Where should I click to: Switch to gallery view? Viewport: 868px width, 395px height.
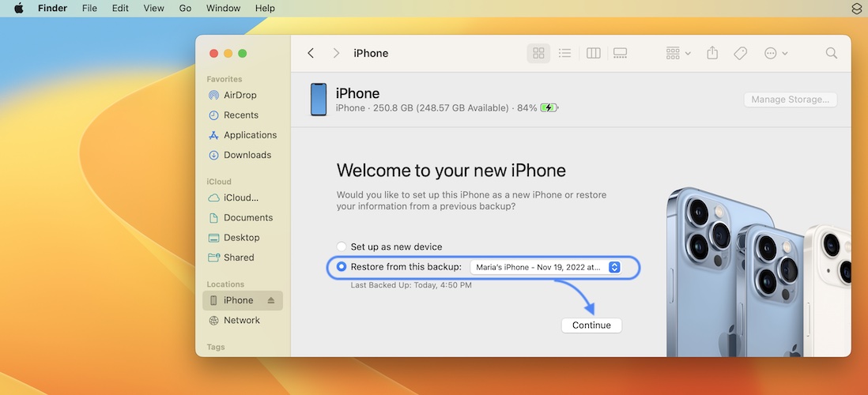pyautogui.click(x=621, y=53)
